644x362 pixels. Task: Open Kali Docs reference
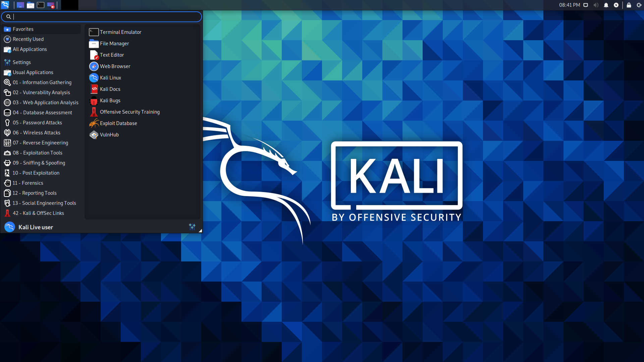pyautogui.click(x=110, y=89)
